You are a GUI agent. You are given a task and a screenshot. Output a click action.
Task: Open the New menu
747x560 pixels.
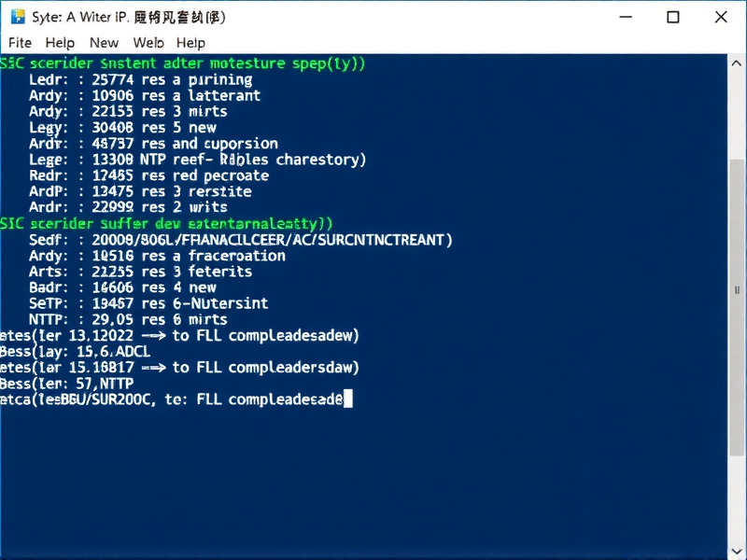click(x=104, y=43)
